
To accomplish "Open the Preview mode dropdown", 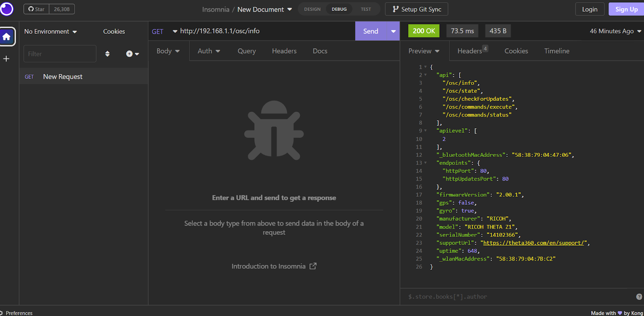I will click(x=424, y=51).
